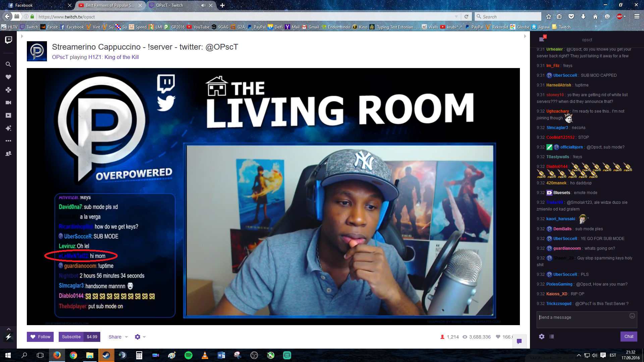Collapse chat panel arrow

(525, 36)
